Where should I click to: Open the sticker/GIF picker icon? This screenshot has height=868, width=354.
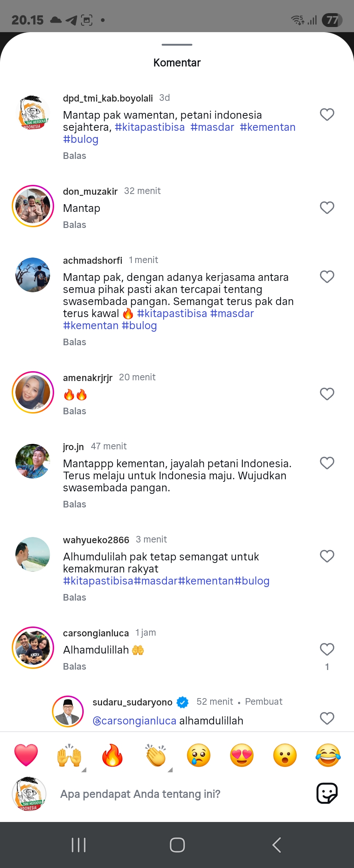click(327, 793)
